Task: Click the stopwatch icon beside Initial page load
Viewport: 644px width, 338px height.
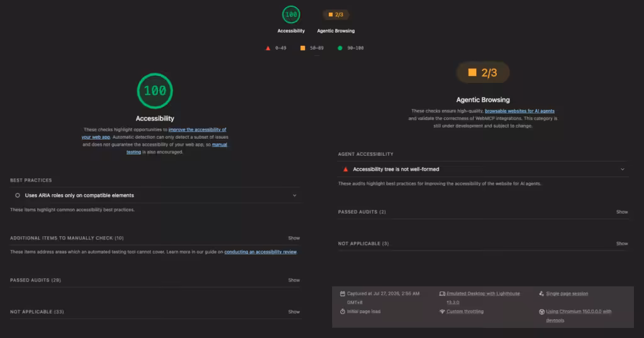Action: coord(343,312)
